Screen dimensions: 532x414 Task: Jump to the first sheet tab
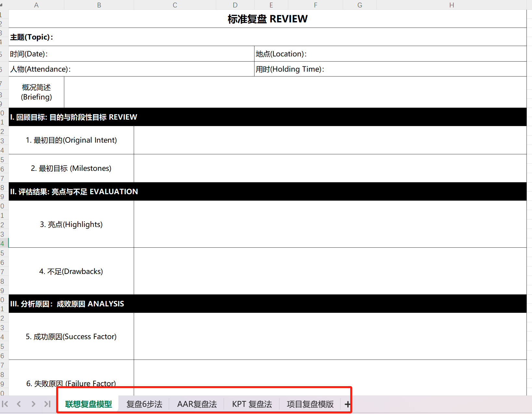pos(5,404)
